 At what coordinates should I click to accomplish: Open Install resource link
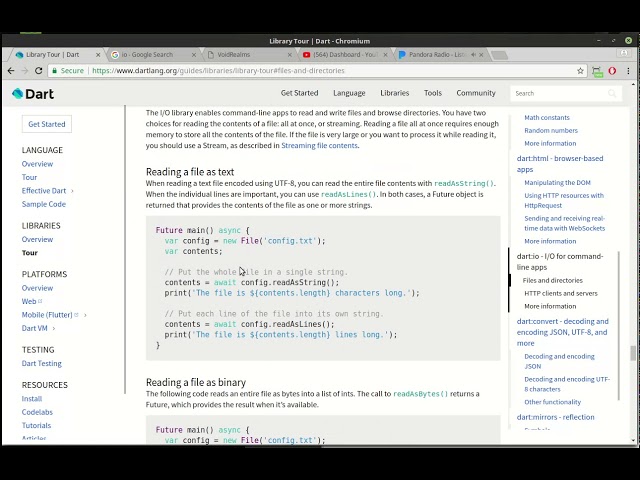click(32, 398)
